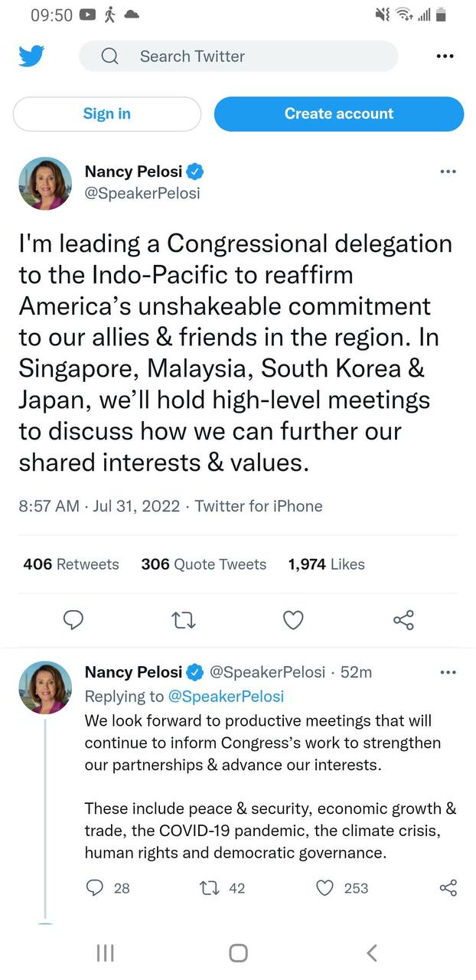Viewport: 476px width, 980px height.
Task: Open the top-right three-dot menu
Action: coord(445,56)
